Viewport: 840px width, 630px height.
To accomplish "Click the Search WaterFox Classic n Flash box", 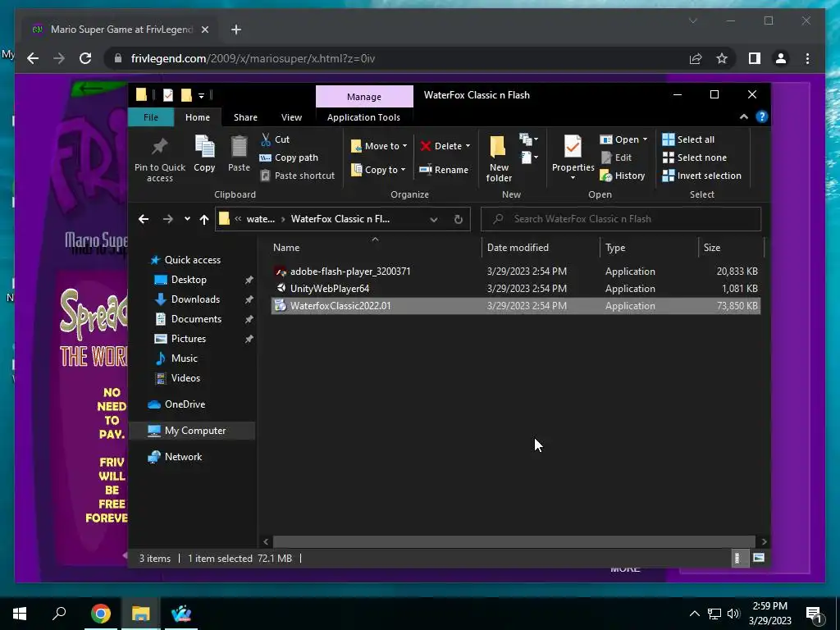I will [x=621, y=219].
